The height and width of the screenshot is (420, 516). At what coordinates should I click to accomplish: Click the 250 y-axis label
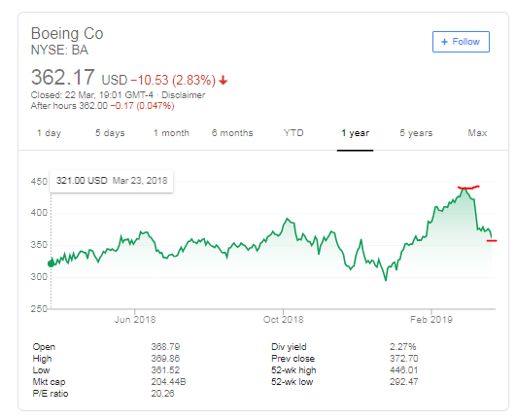tap(39, 309)
